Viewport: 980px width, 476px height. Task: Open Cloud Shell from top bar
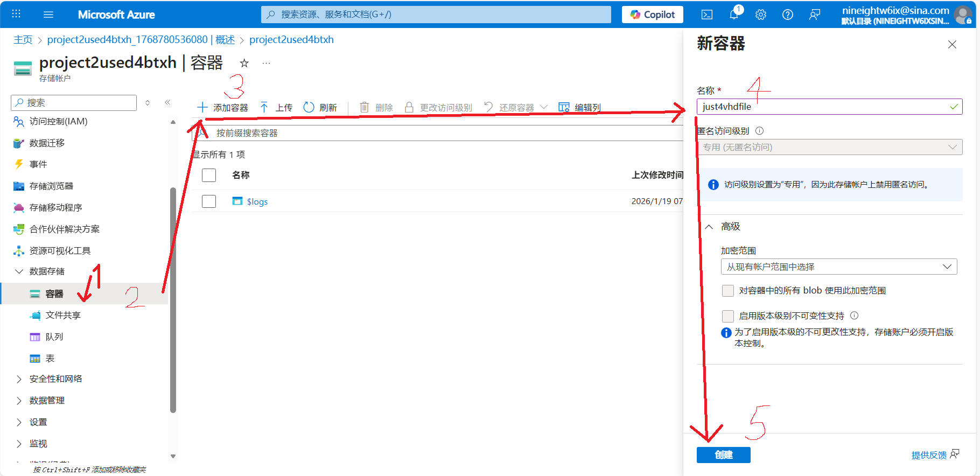coord(706,15)
